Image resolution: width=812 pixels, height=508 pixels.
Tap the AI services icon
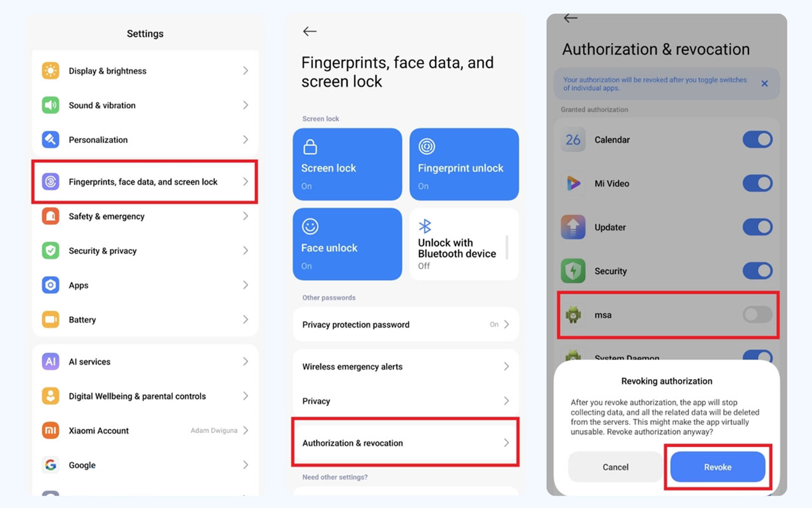pyautogui.click(x=51, y=362)
